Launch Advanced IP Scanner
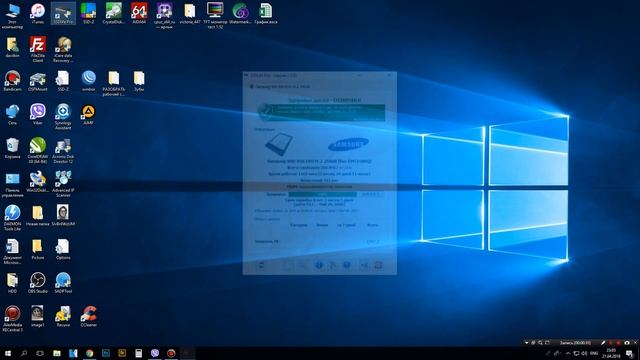 tap(63, 184)
